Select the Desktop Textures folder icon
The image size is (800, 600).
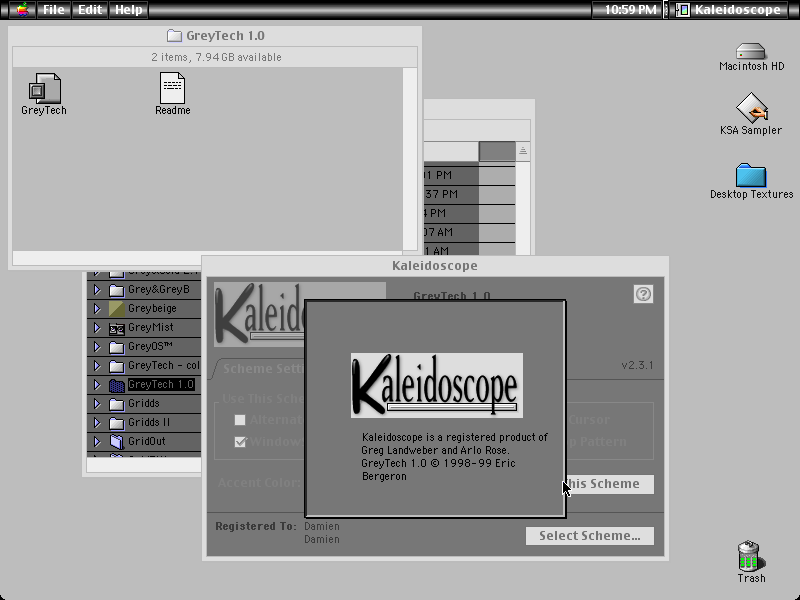751,175
